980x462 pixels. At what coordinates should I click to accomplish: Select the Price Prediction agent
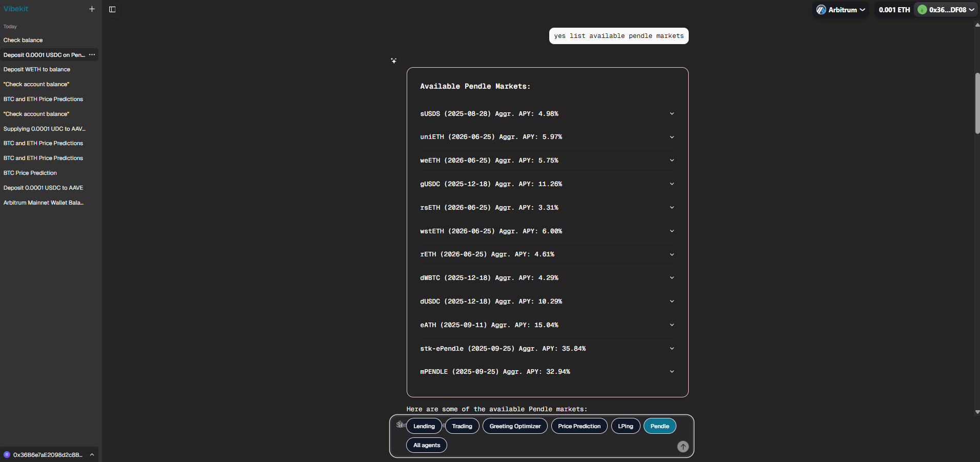pyautogui.click(x=579, y=426)
